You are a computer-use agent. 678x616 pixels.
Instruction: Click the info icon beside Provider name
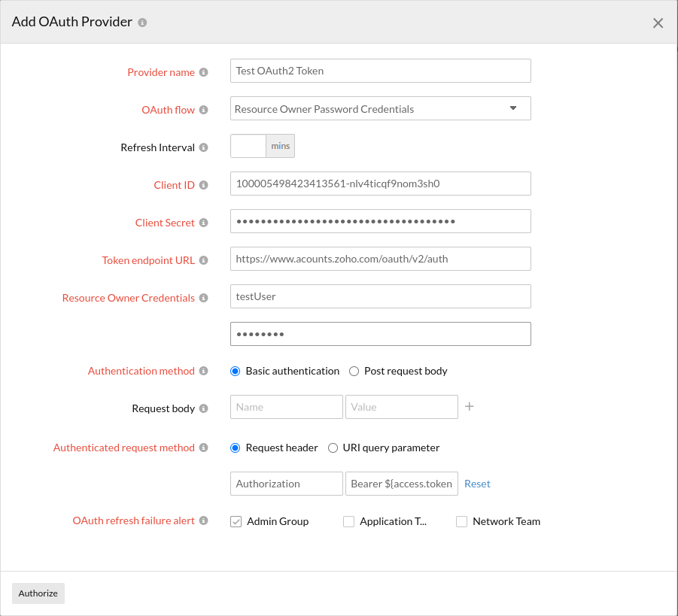pyautogui.click(x=204, y=72)
